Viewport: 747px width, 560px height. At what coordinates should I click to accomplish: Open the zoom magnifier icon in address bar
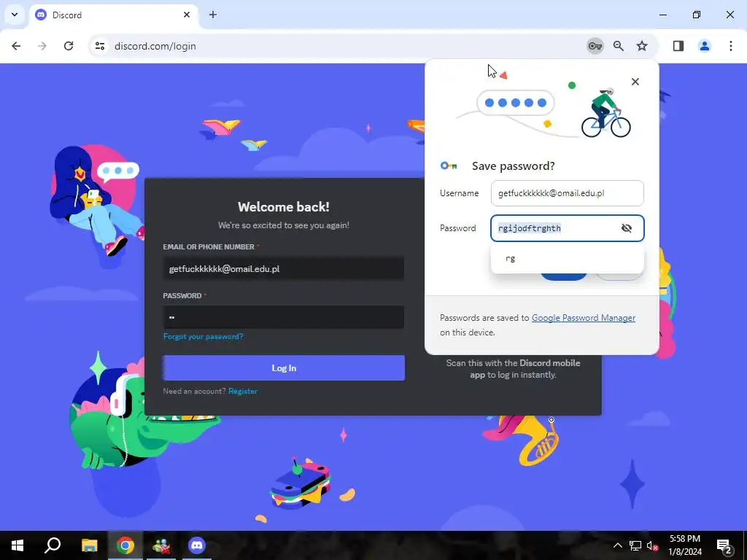tap(619, 46)
